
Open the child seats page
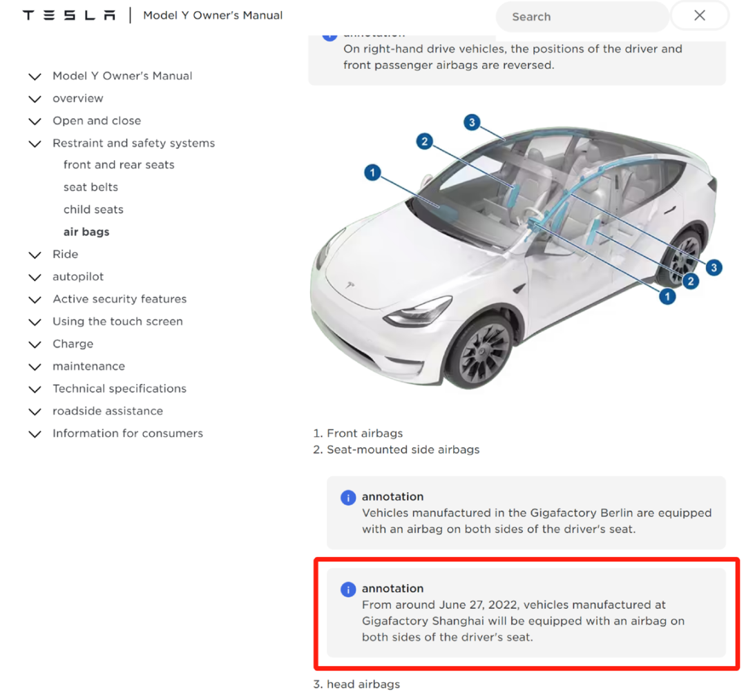pyautogui.click(x=93, y=209)
